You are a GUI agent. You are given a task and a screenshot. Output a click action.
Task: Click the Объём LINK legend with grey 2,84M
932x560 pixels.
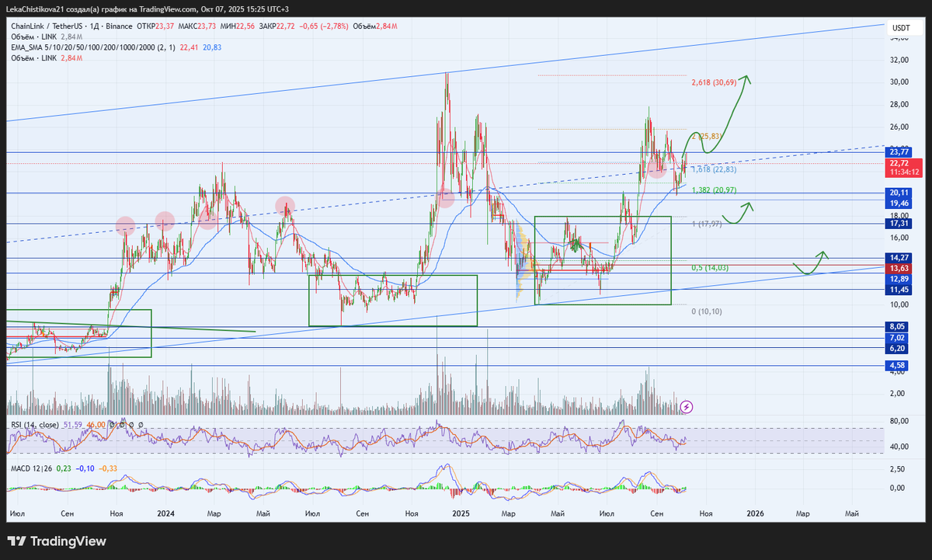click(47, 37)
